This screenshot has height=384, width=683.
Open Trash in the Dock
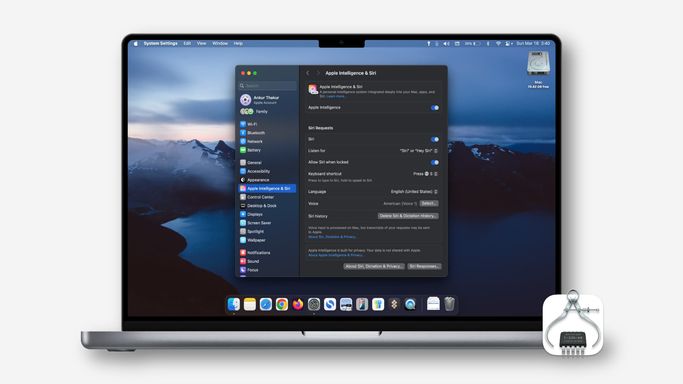(449, 304)
